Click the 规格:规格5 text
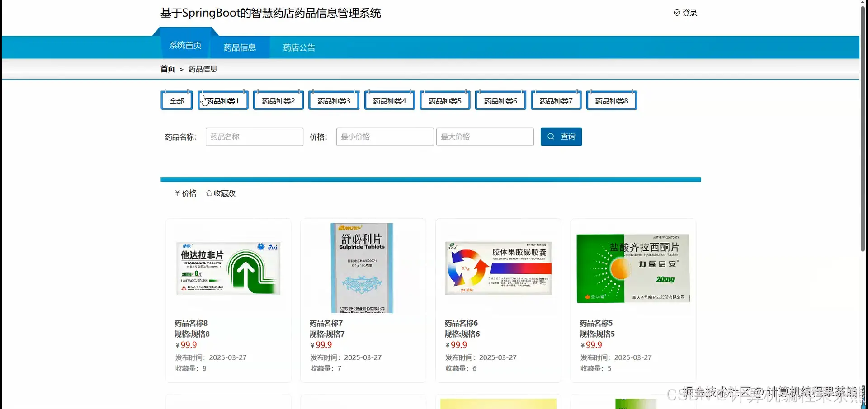The width and height of the screenshot is (868, 409). (x=597, y=334)
